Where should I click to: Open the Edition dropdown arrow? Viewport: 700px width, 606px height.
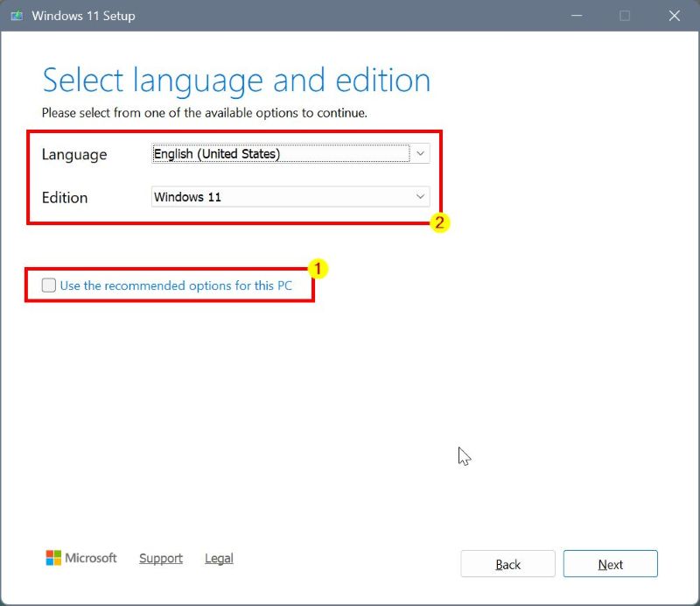click(x=420, y=197)
